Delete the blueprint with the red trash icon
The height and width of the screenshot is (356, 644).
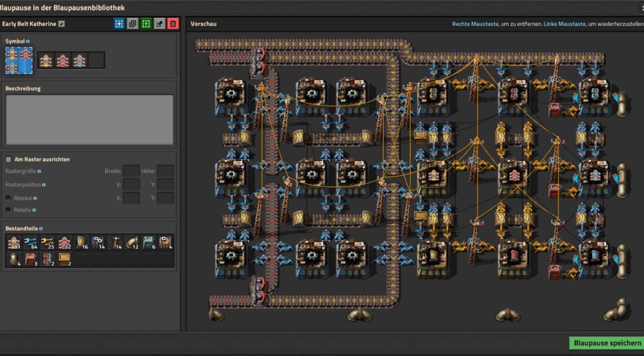point(173,24)
